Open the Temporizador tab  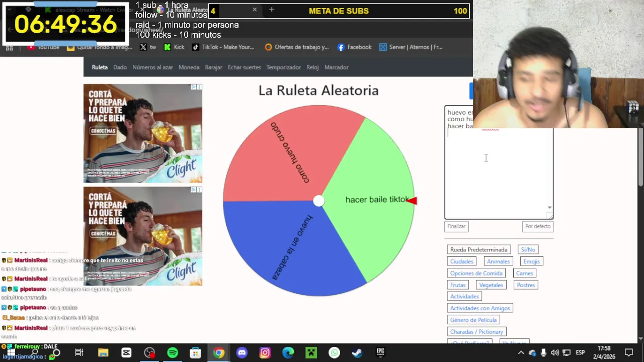pyautogui.click(x=284, y=67)
